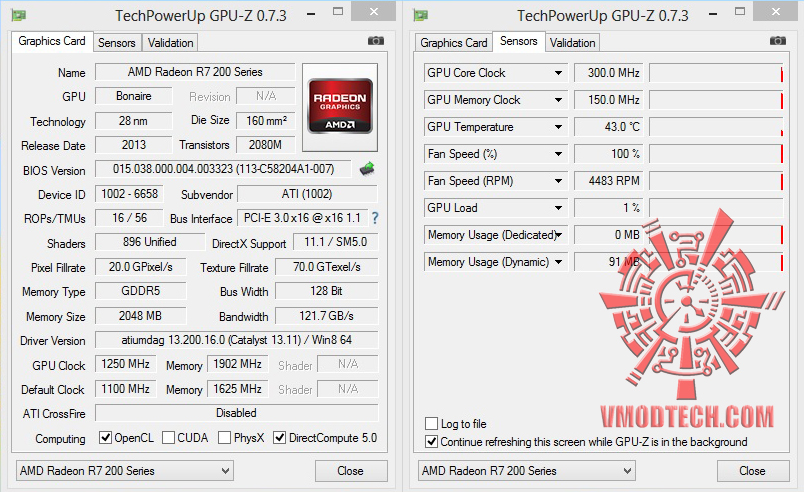Click the Memory Size 2048 MB value
804x492 pixels.
click(x=140, y=316)
